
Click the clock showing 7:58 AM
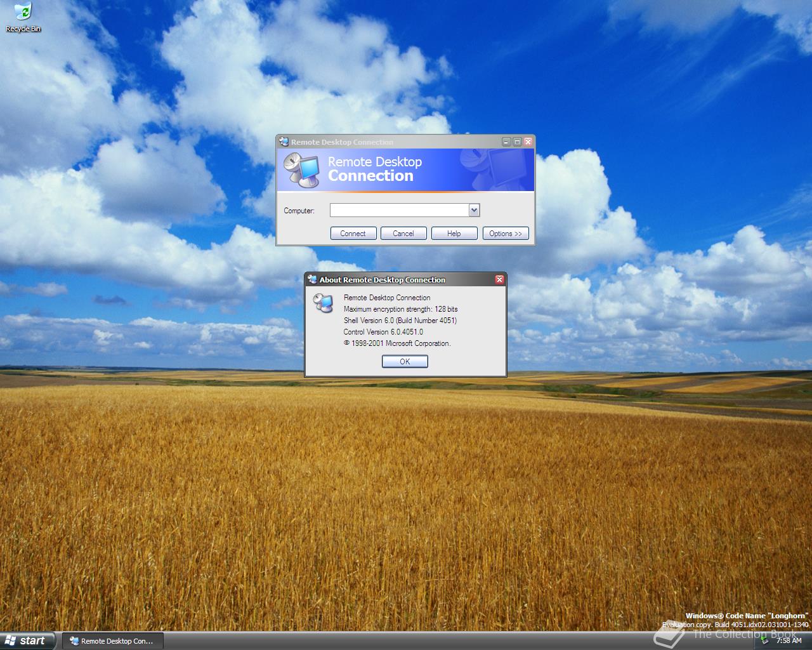tap(789, 640)
